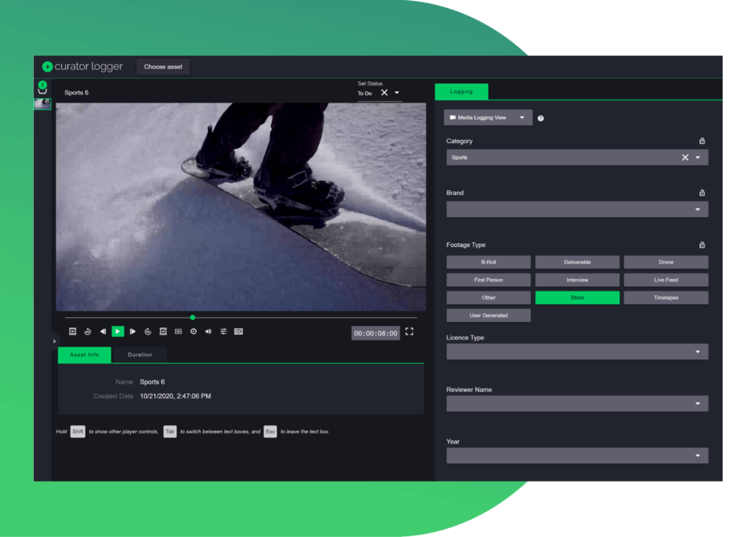Rewind the video ten seconds
This screenshot has width=756, height=537.
(88, 331)
